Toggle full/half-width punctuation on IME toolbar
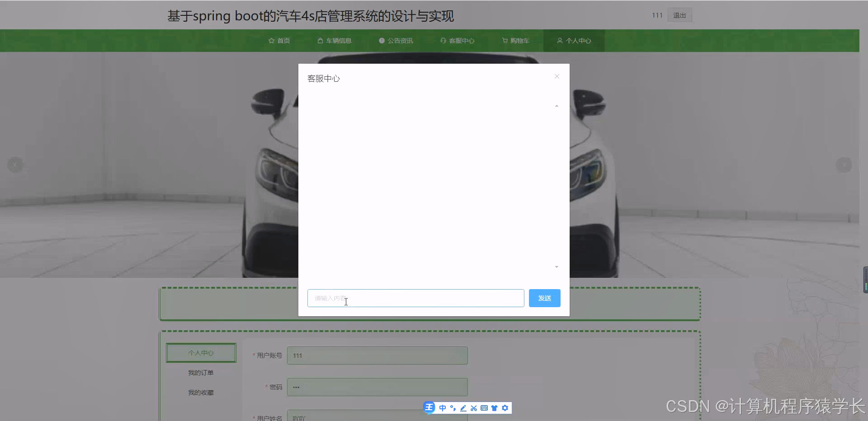 453,408
